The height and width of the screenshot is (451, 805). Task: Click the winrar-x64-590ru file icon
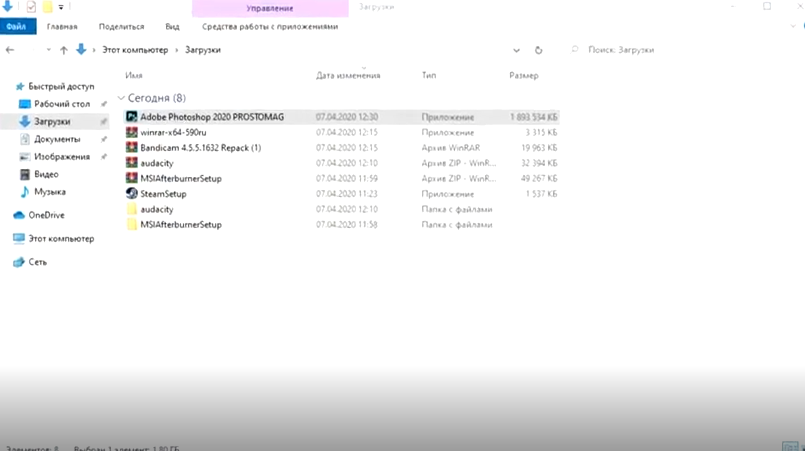click(131, 132)
